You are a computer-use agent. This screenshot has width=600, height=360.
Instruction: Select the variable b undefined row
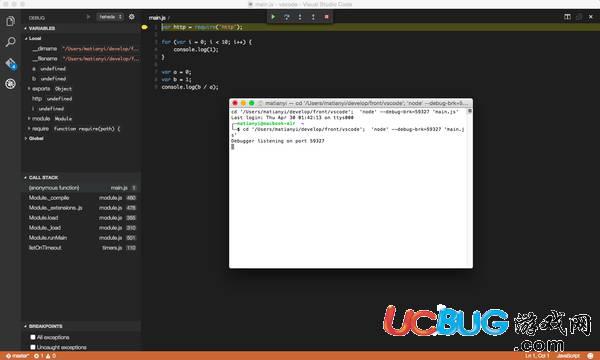(x=82, y=78)
